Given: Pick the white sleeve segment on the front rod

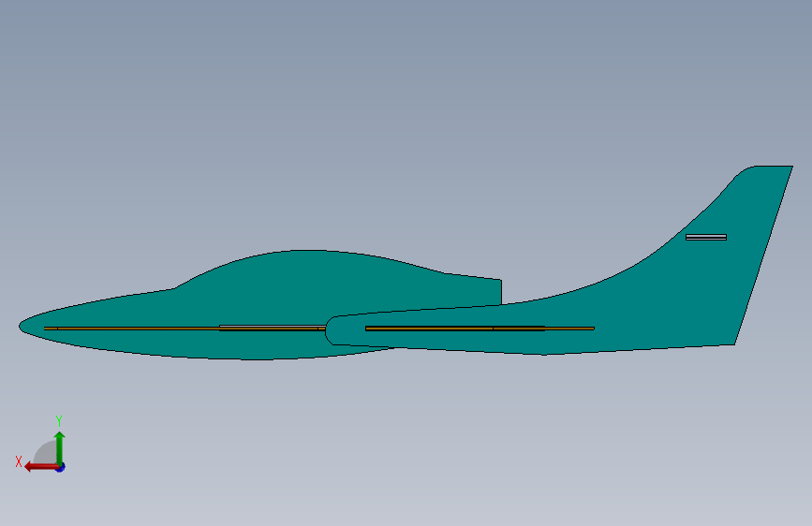Looking at the screenshot, I should (x=273, y=328).
